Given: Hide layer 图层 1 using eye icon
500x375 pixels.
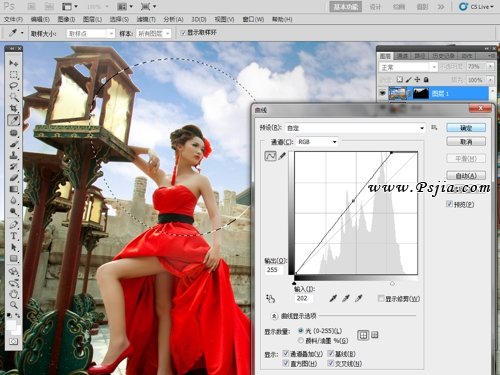Looking at the screenshot, I should click(x=383, y=93).
